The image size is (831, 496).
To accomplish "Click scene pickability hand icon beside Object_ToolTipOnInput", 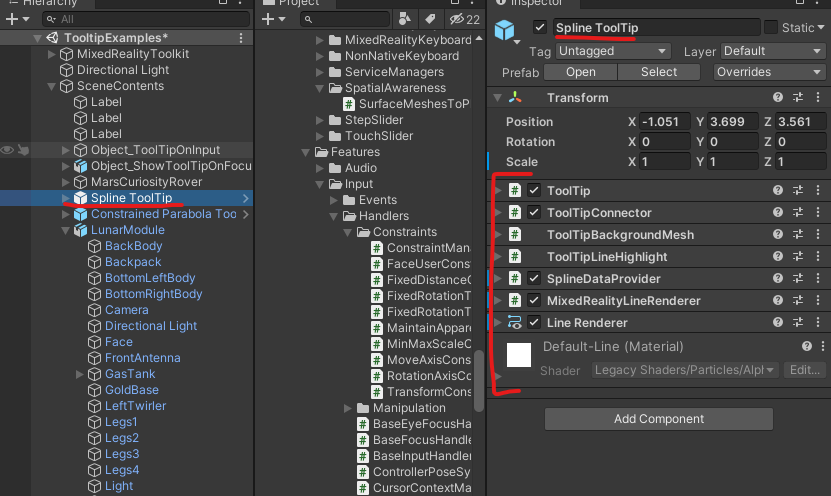I will pos(23,150).
